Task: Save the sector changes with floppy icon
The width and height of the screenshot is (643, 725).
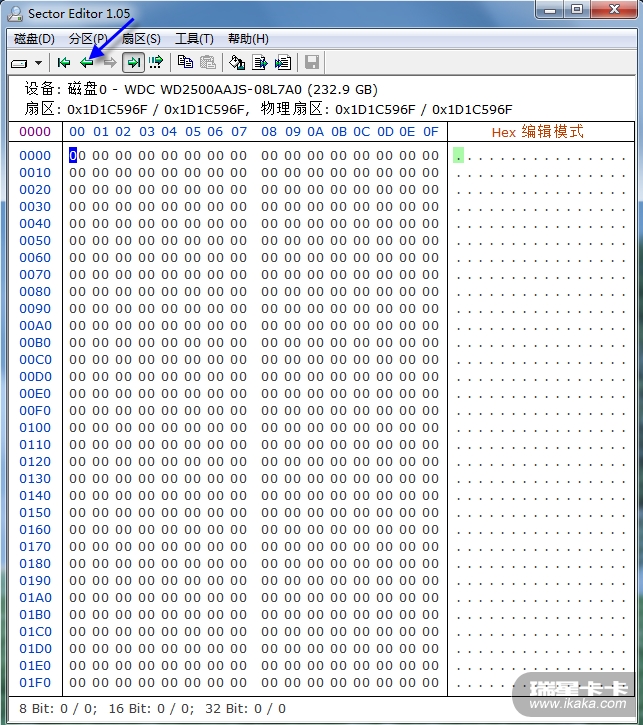Action: (x=312, y=63)
